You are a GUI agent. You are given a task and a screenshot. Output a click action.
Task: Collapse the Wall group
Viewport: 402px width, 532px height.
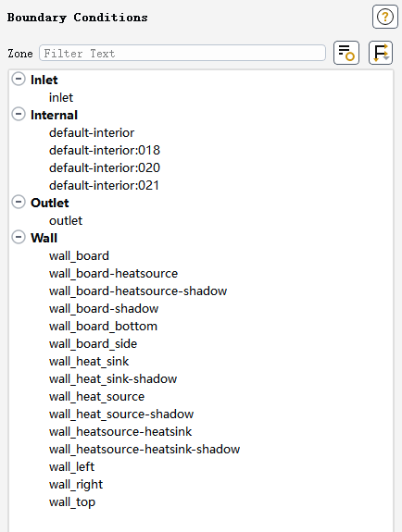pyautogui.click(x=19, y=237)
